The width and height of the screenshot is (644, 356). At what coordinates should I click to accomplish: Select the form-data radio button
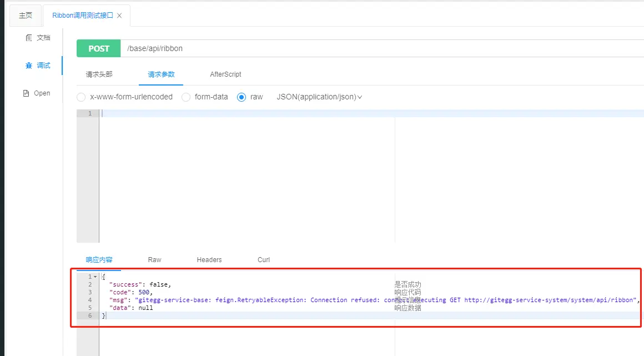click(x=186, y=97)
